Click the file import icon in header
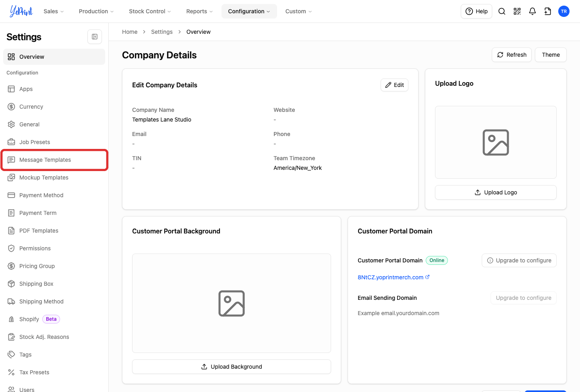 pyautogui.click(x=548, y=11)
